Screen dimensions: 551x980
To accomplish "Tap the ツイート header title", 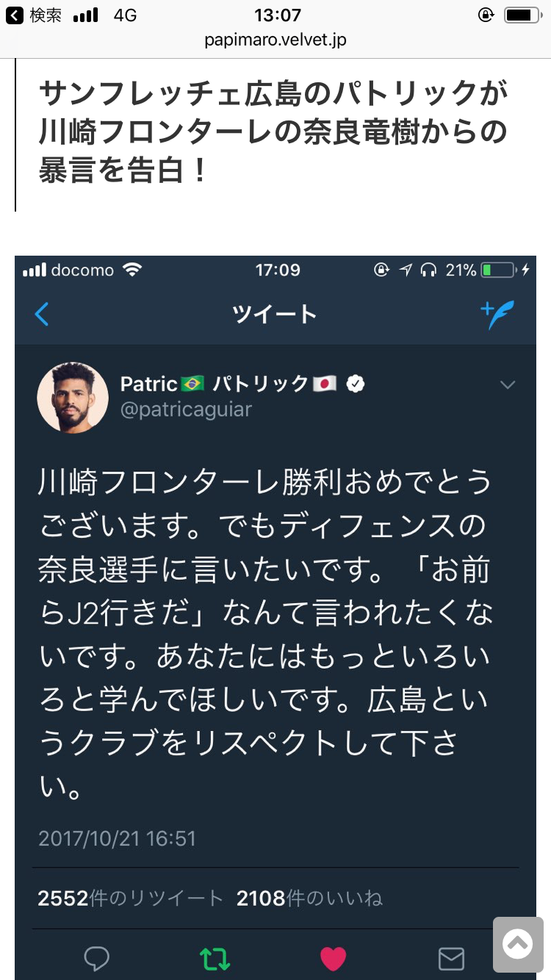I will [x=275, y=314].
